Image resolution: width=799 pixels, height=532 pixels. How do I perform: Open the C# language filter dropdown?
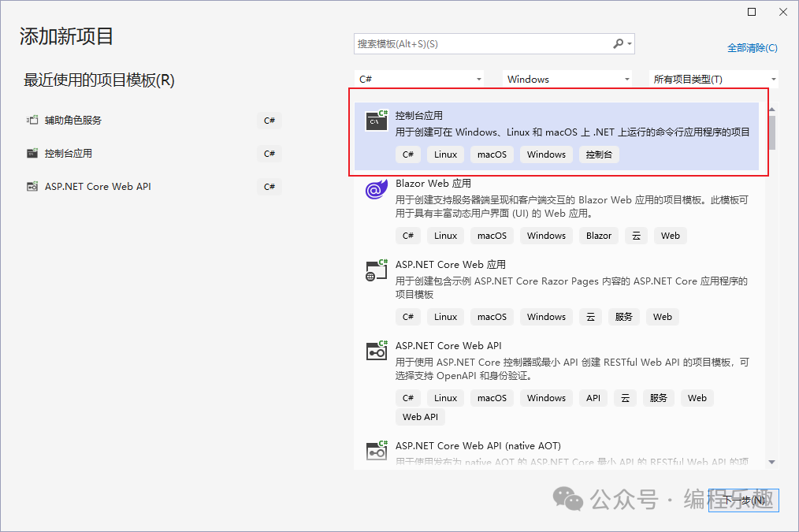click(419, 79)
